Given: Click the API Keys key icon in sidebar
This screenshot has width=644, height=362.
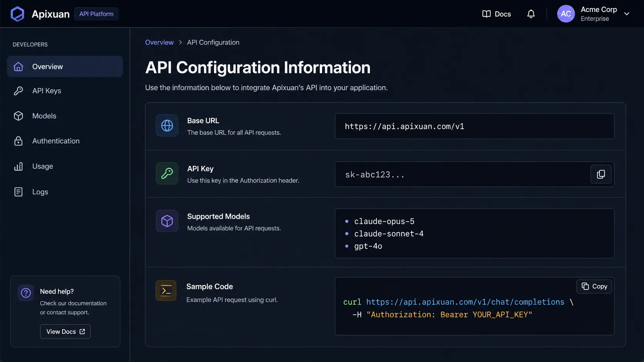Looking at the screenshot, I should click(x=18, y=91).
